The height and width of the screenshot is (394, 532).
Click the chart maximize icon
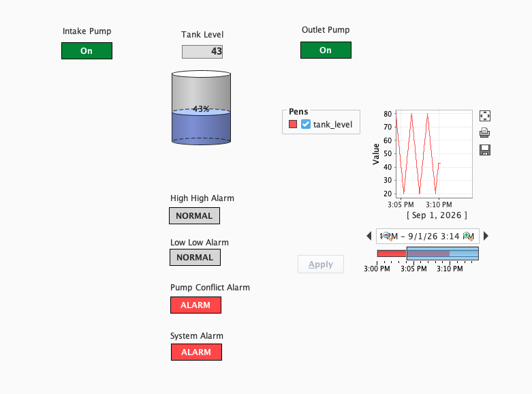tap(485, 116)
